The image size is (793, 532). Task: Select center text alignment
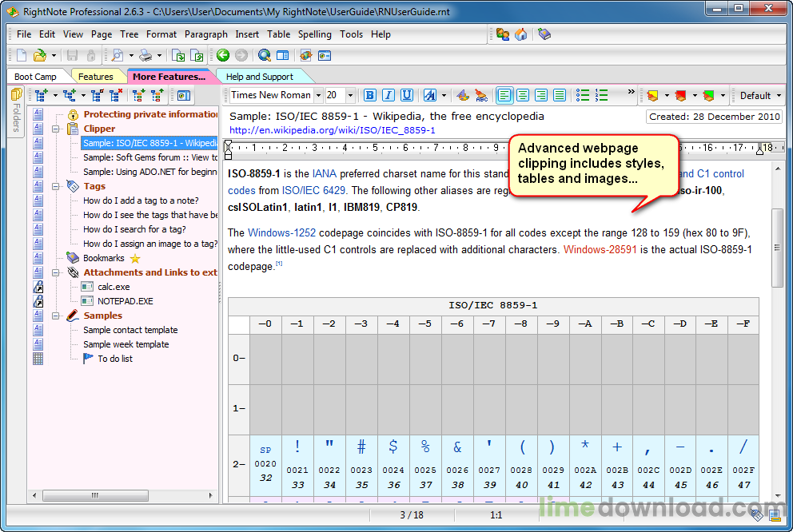pos(523,95)
